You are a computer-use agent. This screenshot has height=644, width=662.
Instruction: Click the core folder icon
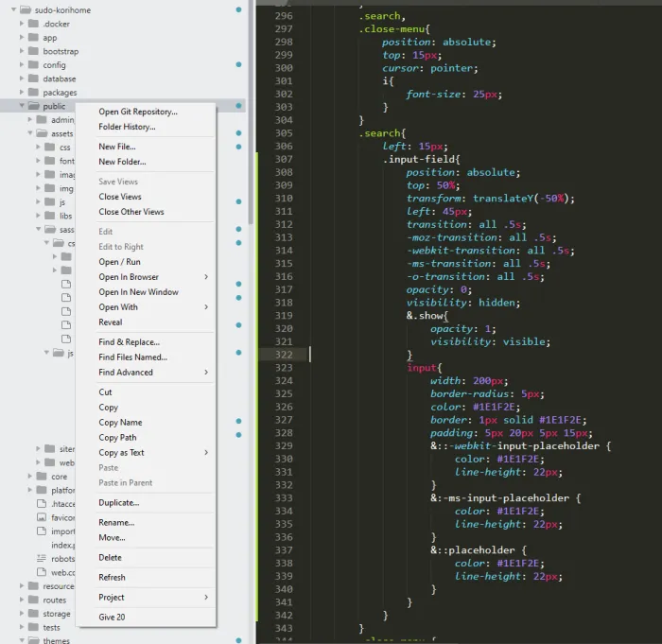point(42,477)
